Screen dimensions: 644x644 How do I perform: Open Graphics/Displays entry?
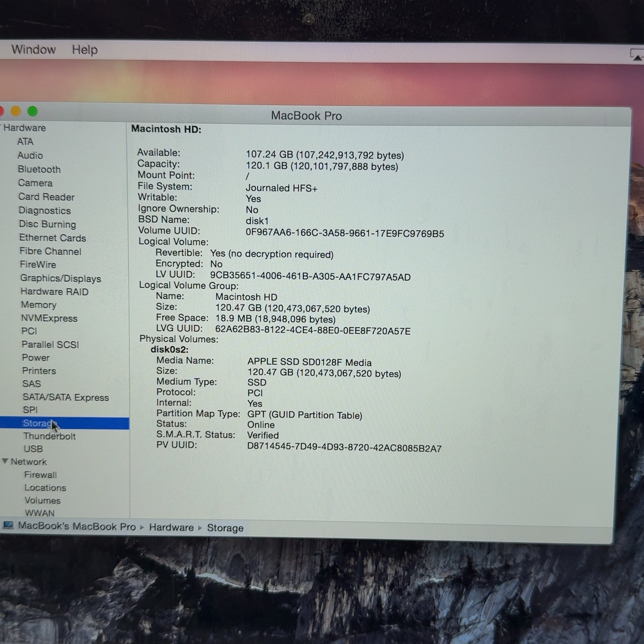click(61, 278)
